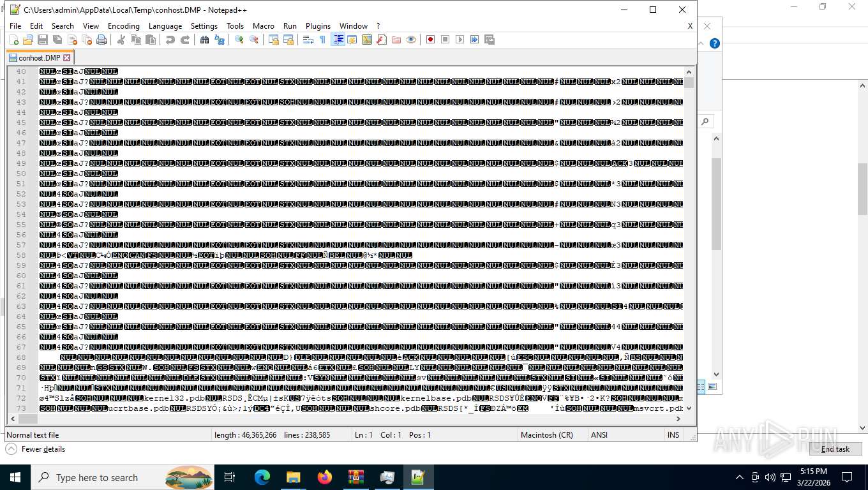Toggle the Folder as Workspace icon
This screenshot has width=868, height=490.
click(396, 40)
